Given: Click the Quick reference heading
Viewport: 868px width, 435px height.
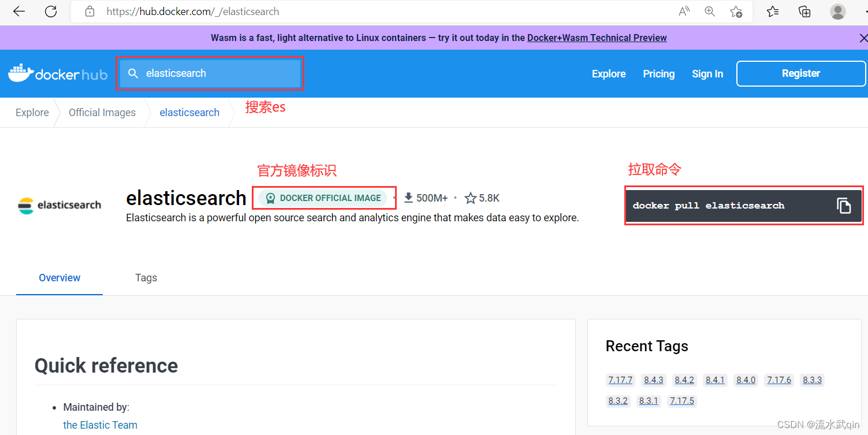Looking at the screenshot, I should (x=106, y=366).
